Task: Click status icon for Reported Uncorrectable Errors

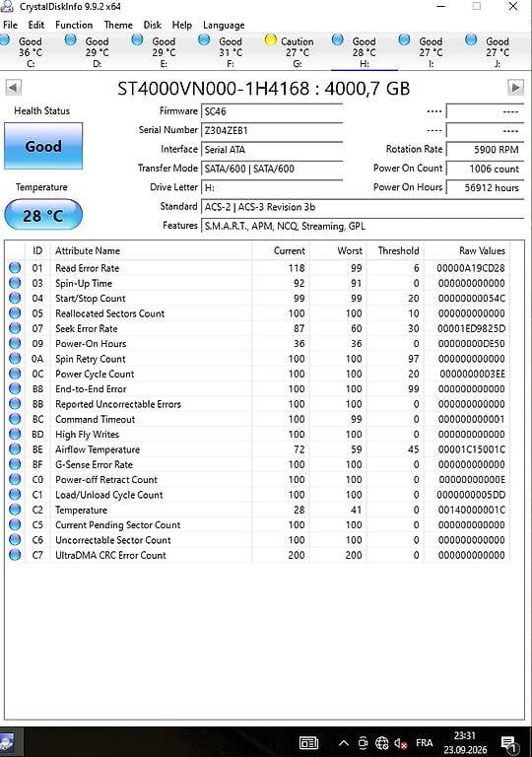Action: tap(15, 403)
